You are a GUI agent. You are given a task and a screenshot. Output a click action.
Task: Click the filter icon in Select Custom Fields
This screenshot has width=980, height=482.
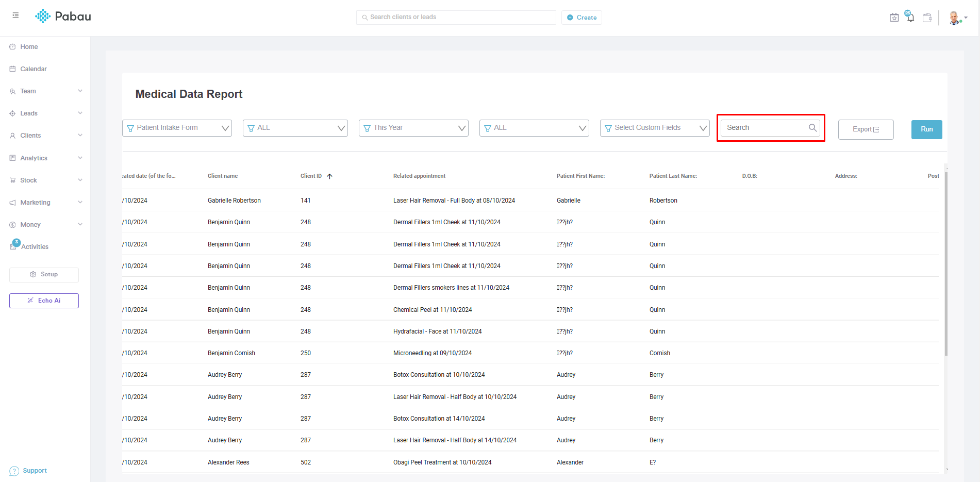click(608, 128)
